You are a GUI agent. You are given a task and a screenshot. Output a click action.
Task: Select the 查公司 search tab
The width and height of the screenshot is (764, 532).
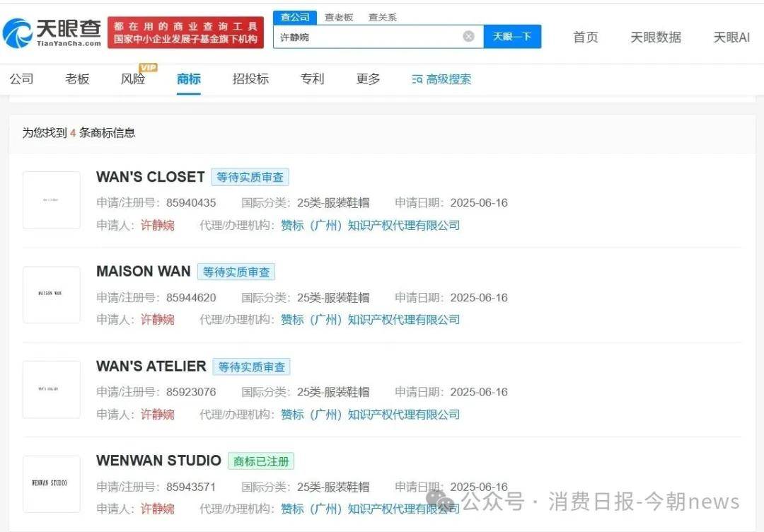click(x=295, y=18)
